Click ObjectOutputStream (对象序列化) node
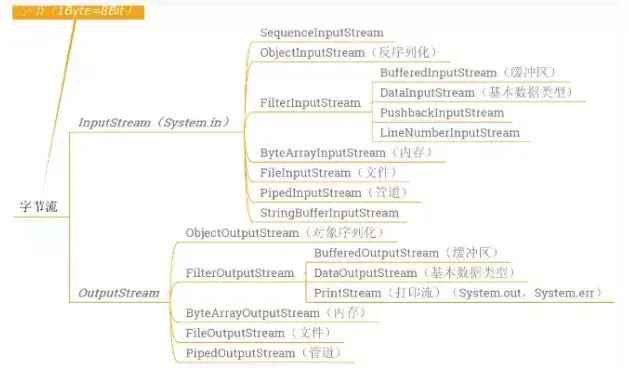This screenshot has height=368, width=629. pyautogui.click(x=284, y=233)
